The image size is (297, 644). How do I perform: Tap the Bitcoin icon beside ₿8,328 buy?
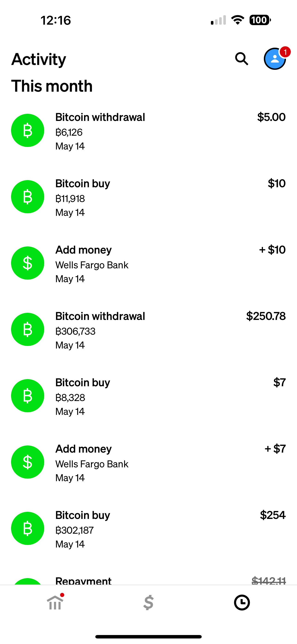coord(28,396)
